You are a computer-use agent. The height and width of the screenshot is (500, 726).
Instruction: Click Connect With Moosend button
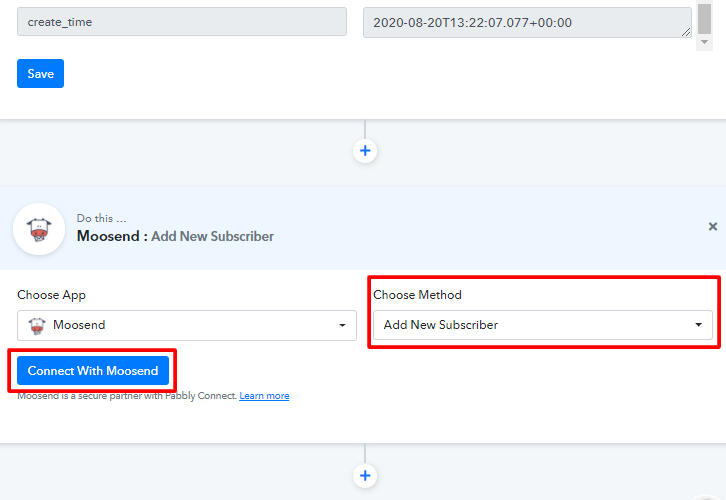click(x=93, y=371)
